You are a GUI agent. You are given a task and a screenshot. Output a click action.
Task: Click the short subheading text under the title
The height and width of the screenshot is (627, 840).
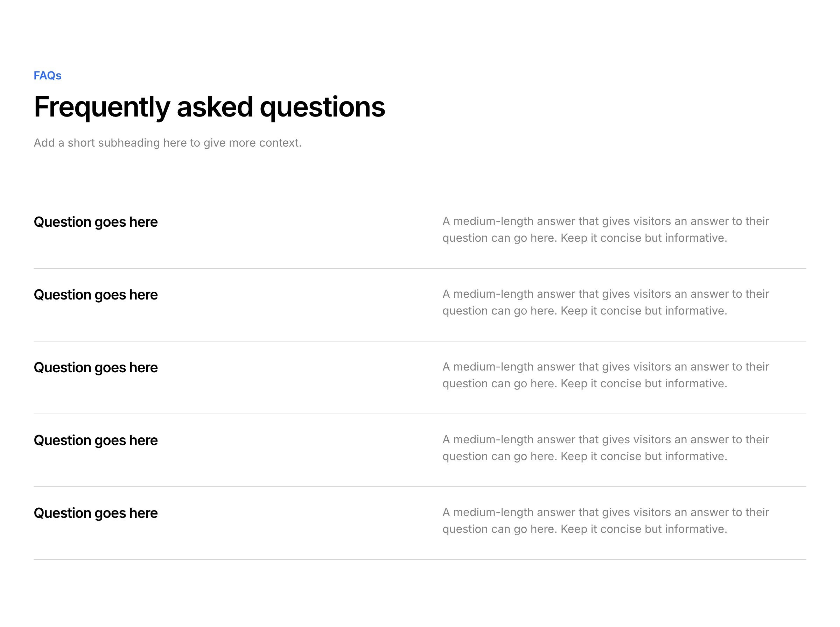pyautogui.click(x=167, y=143)
